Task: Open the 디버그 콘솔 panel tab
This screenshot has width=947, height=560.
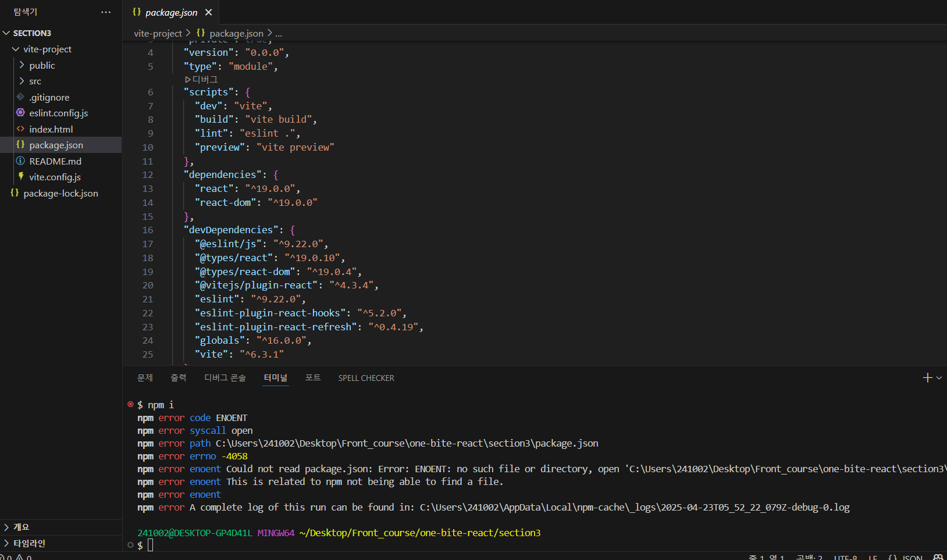Action: (x=225, y=378)
